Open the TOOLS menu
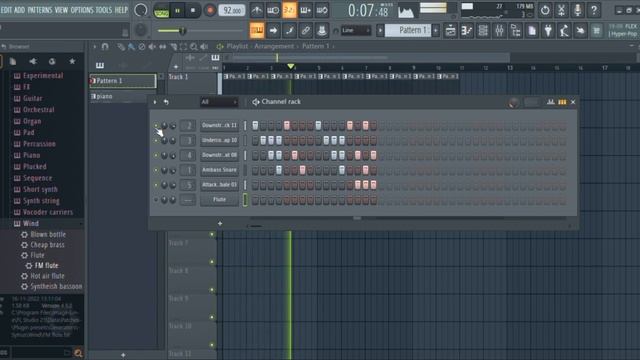Screen dimensions: 640x360 [104, 10]
